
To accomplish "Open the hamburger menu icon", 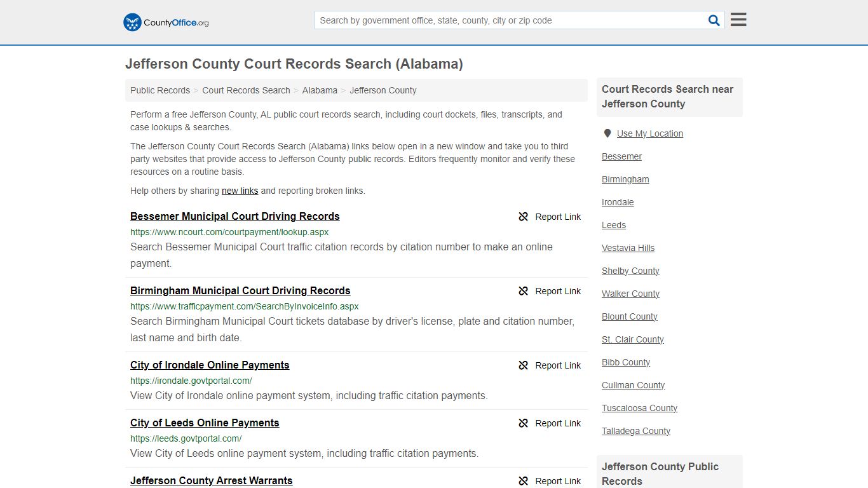I will pyautogui.click(x=738, y=20).
